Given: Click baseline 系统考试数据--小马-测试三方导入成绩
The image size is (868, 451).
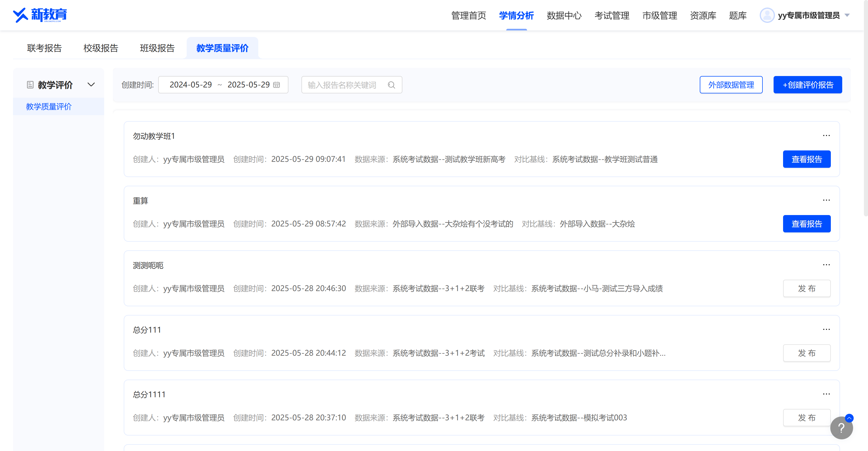Looking at the screenshot, I should (x=597, y=289).
